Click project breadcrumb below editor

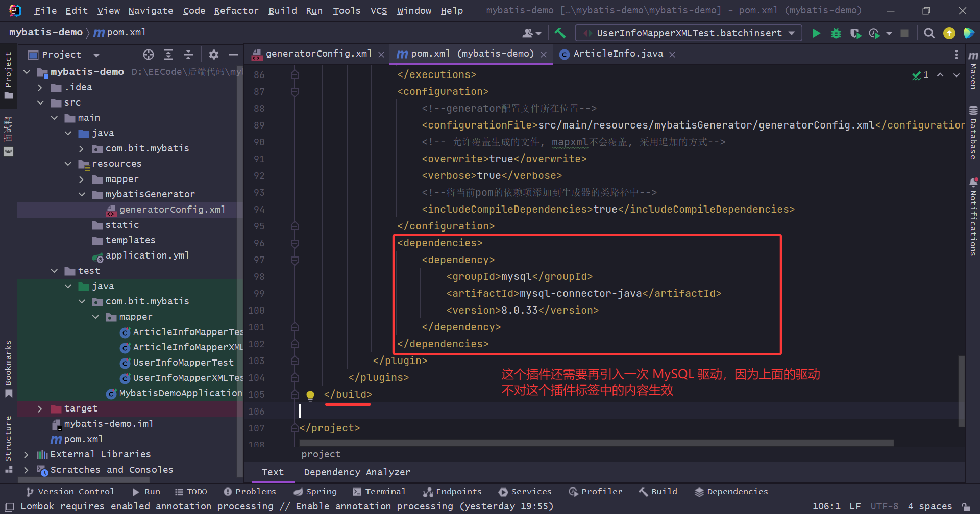tap(321, 455)
